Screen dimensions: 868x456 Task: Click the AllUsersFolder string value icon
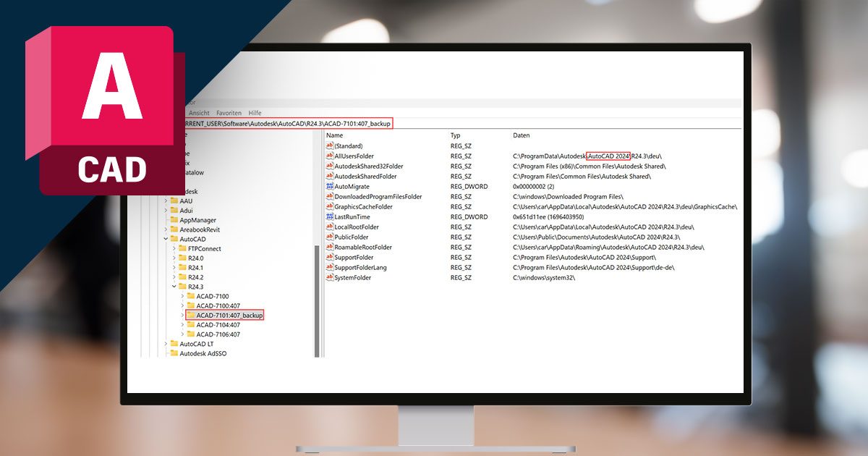pyautogui.click(x=330, y=156)
